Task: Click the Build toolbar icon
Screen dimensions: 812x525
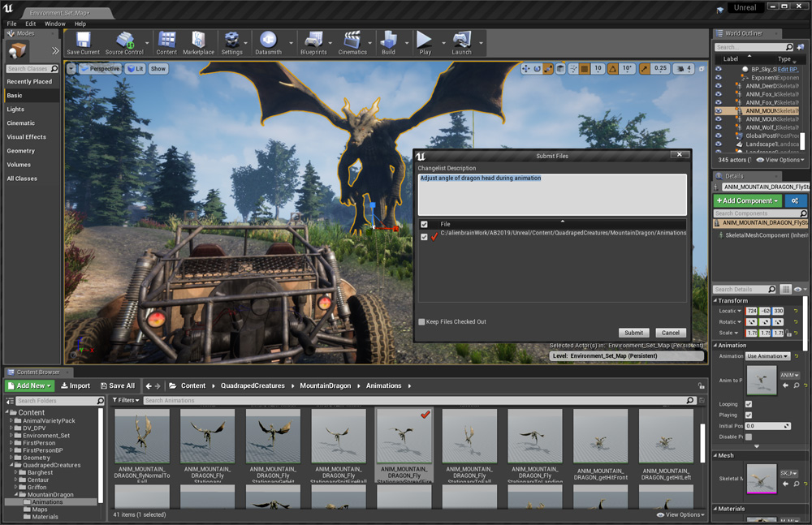Action: 388,43
